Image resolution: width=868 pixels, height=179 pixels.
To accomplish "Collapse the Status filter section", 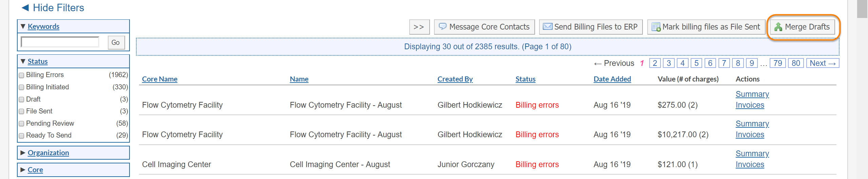I will 23,61.
